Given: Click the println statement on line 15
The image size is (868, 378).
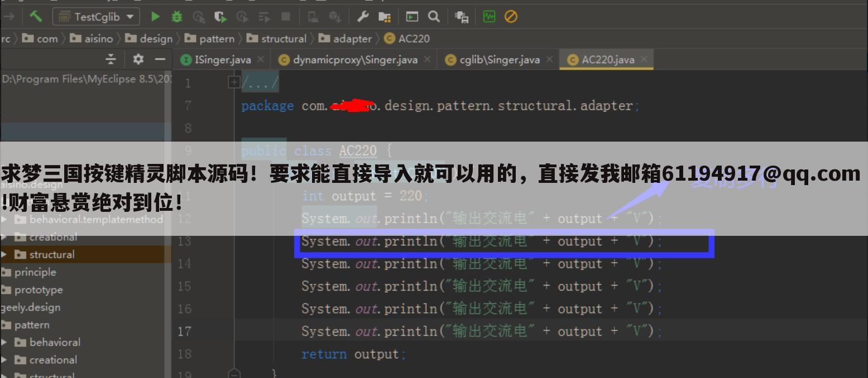Looking at the screenshot, I should [x=482, y=286].
